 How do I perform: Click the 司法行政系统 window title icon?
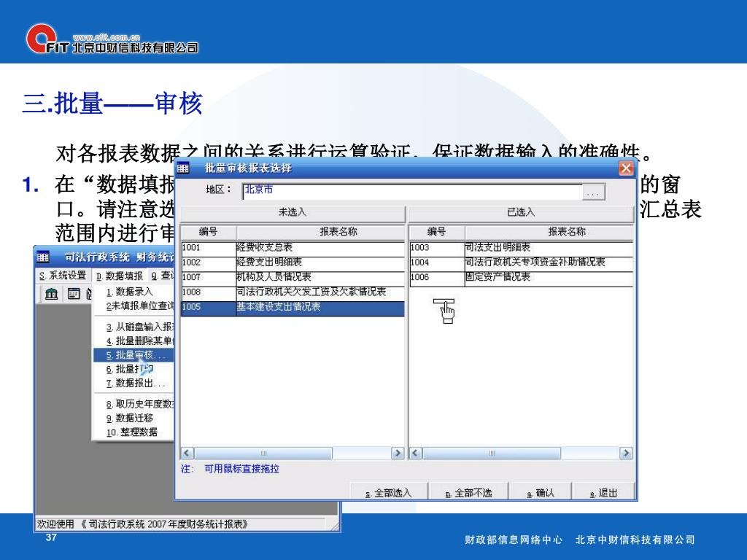[43, 257]
